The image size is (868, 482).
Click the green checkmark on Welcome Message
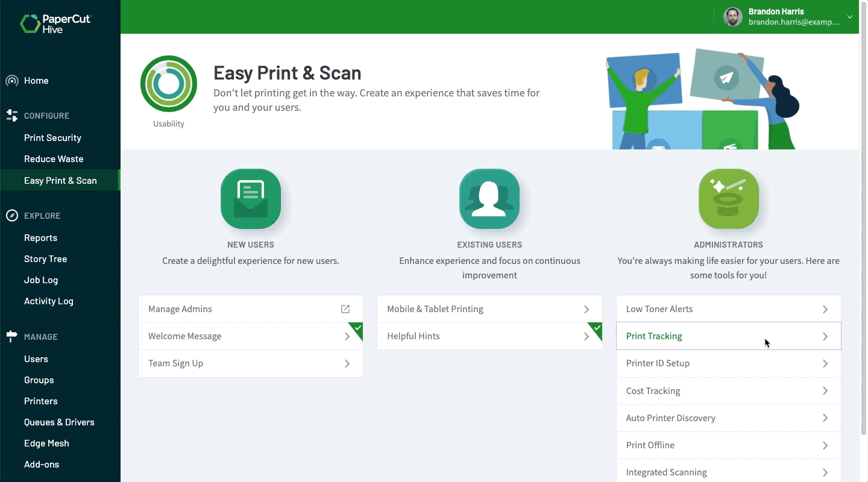point(357,329)
